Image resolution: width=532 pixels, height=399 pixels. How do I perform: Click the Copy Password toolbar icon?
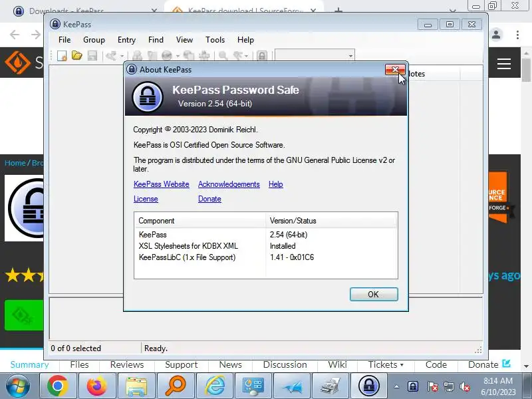click(152, 56)
